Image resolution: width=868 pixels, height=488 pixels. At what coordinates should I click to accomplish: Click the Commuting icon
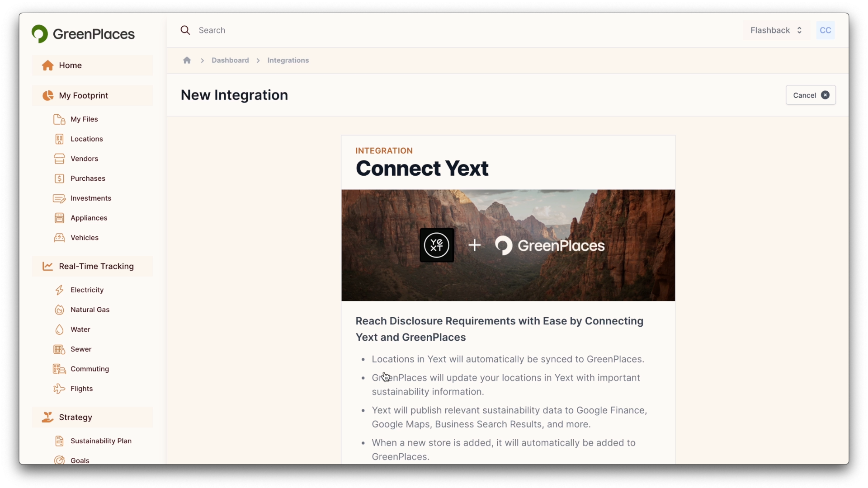pyautogui.click(x=59, y=369)
